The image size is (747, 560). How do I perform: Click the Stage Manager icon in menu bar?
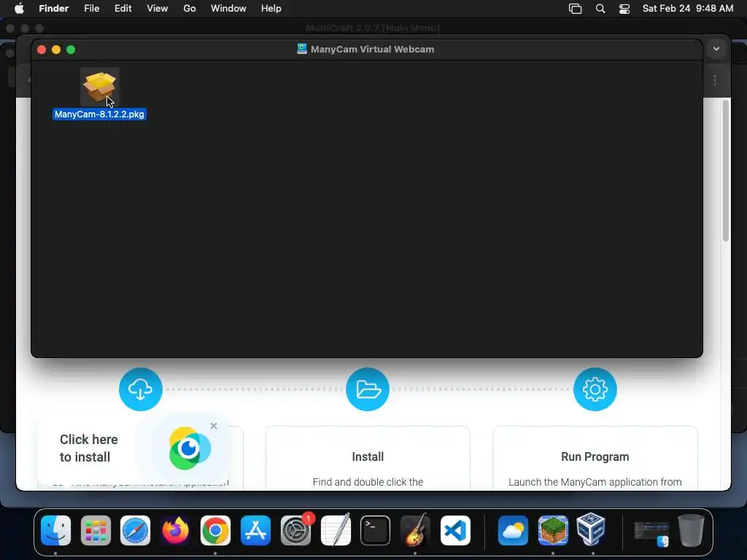pyautogui.click(x=575, y=9)
